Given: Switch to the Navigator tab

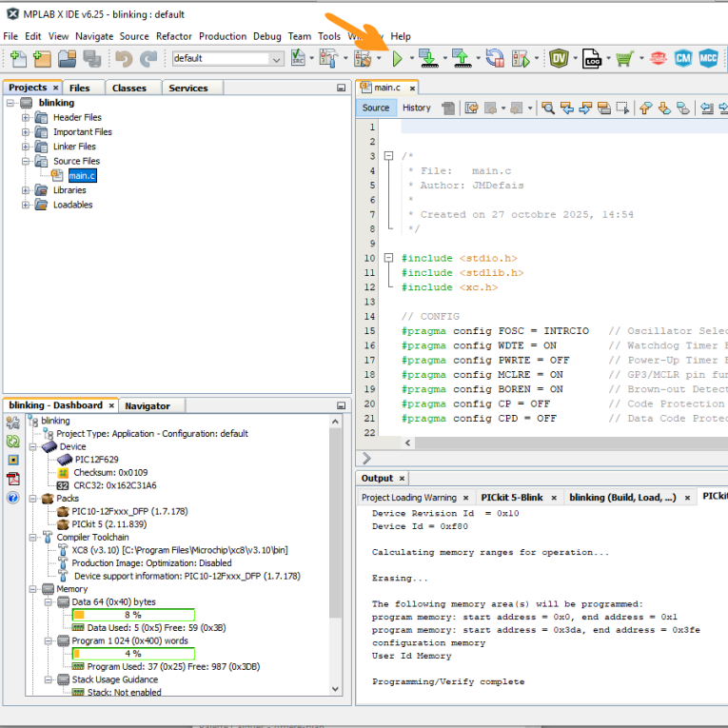Looking at the screenshot, I should click(x=148, y=405).
